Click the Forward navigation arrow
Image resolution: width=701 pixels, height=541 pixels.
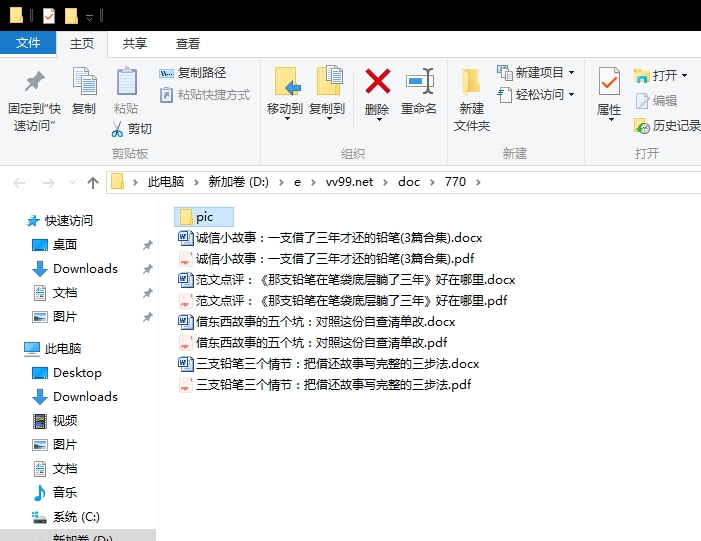(48, 182)
